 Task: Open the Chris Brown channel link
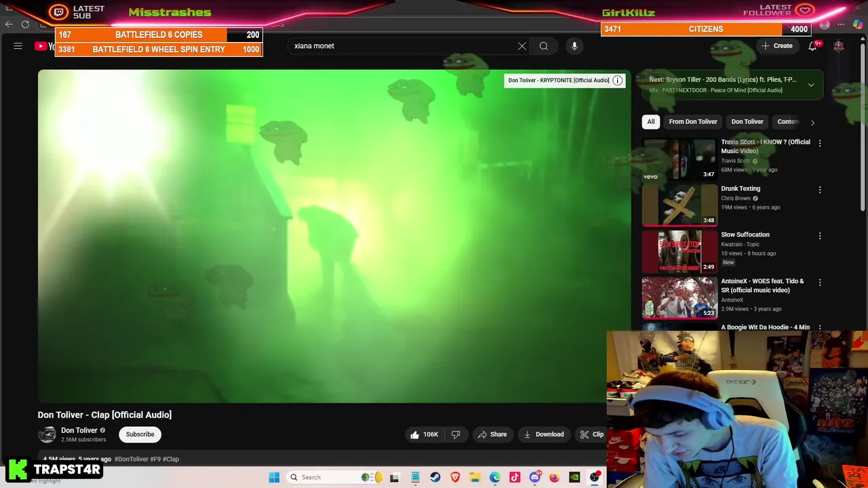(x=736, y=199)
